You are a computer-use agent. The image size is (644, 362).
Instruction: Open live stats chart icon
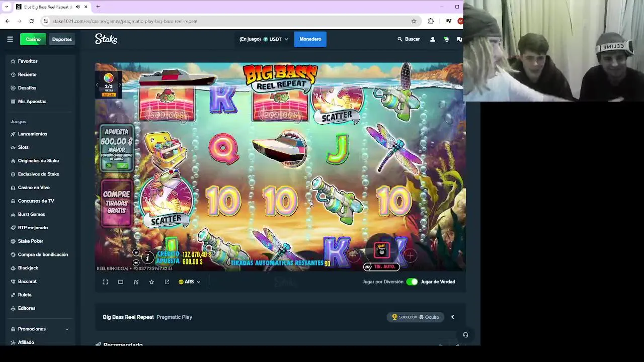pyautogui.click(x=136, y=282)
